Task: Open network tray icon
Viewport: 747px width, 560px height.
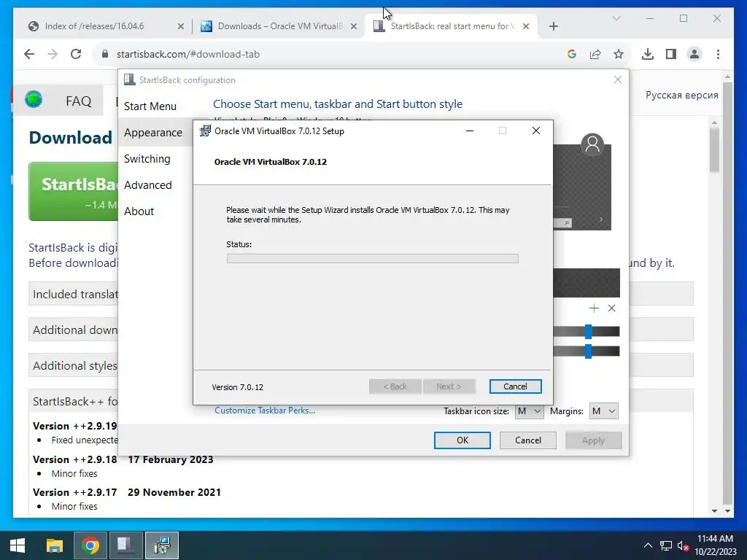Action: click(x=665, y=545)
